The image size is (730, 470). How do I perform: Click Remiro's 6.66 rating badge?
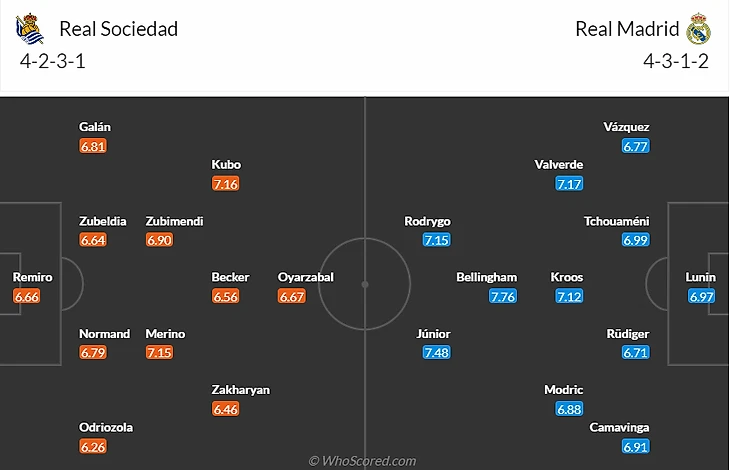27,296
